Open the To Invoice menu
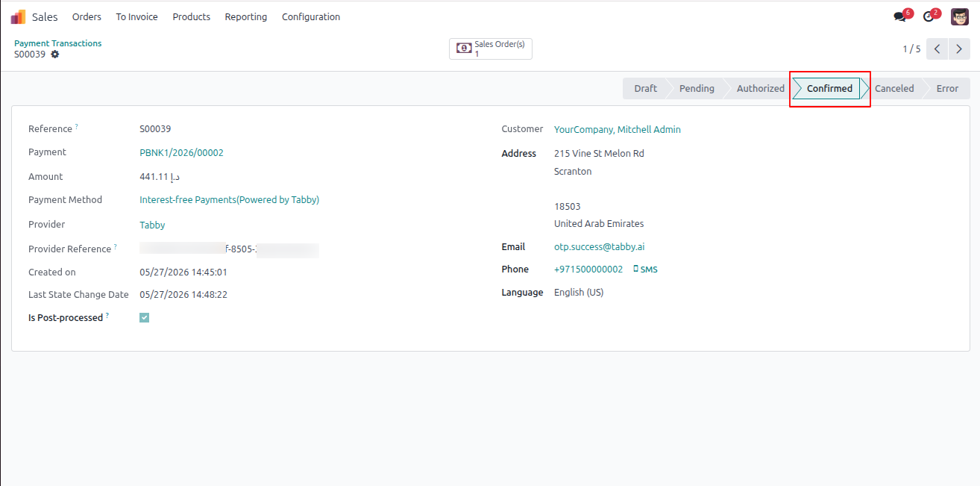 tap(136, 16)
